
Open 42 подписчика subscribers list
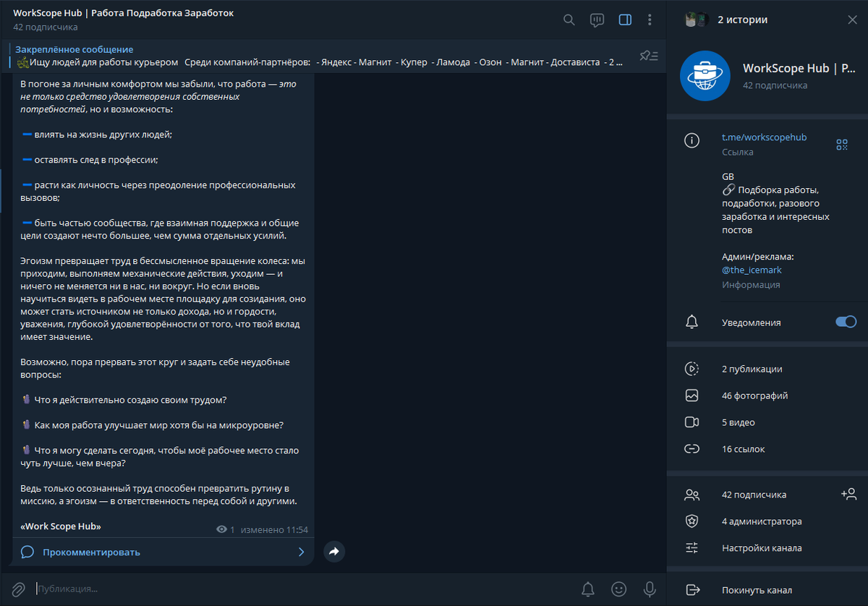(x=754, y=495)
